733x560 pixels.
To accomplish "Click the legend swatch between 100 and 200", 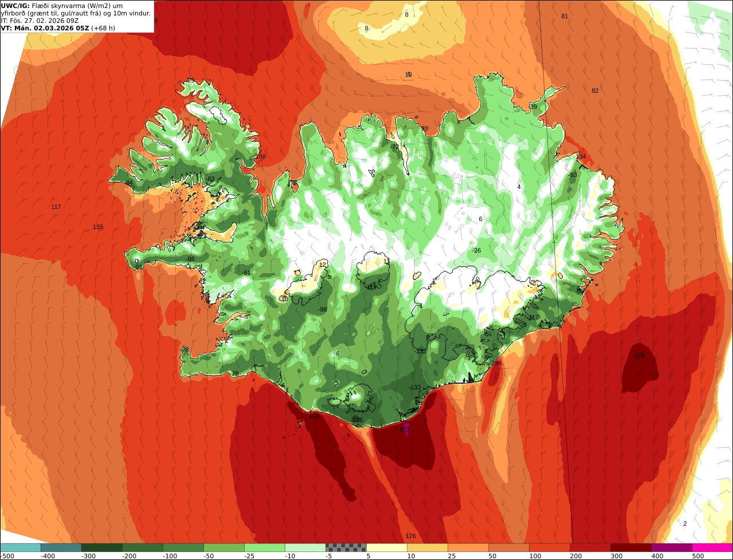I will coord(549,547).
